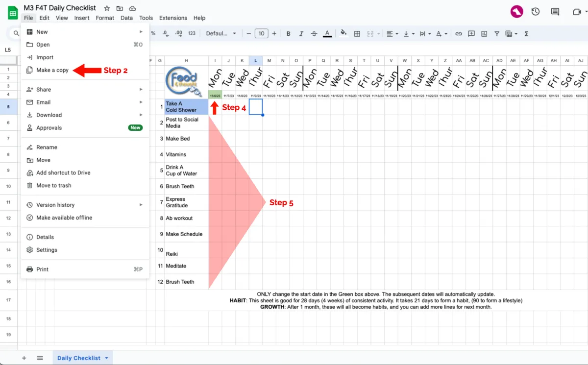
Task: Open document Details
Action: pyautogui.click(x=85, y=237)
